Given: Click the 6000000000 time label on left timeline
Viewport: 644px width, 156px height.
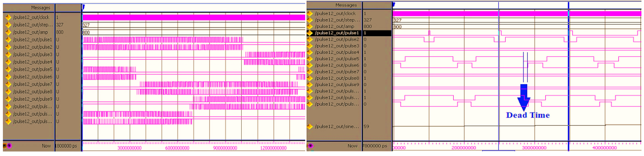Looking at the screenshot, I should [177, 148].
